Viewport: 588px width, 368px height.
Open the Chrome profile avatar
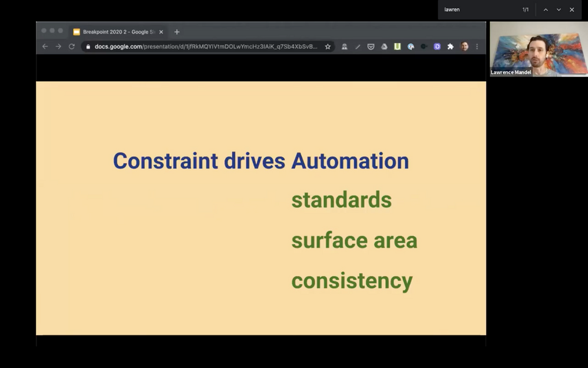tap(465, 46)
